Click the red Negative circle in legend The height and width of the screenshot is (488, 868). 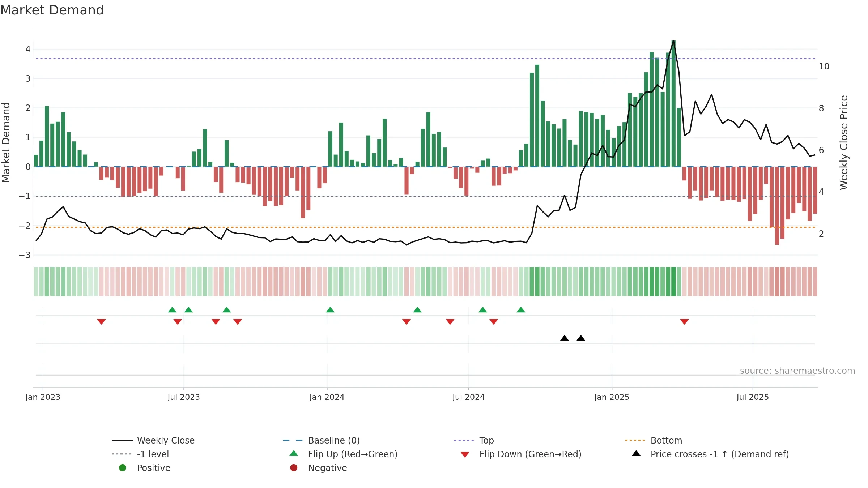click(294, 468)
